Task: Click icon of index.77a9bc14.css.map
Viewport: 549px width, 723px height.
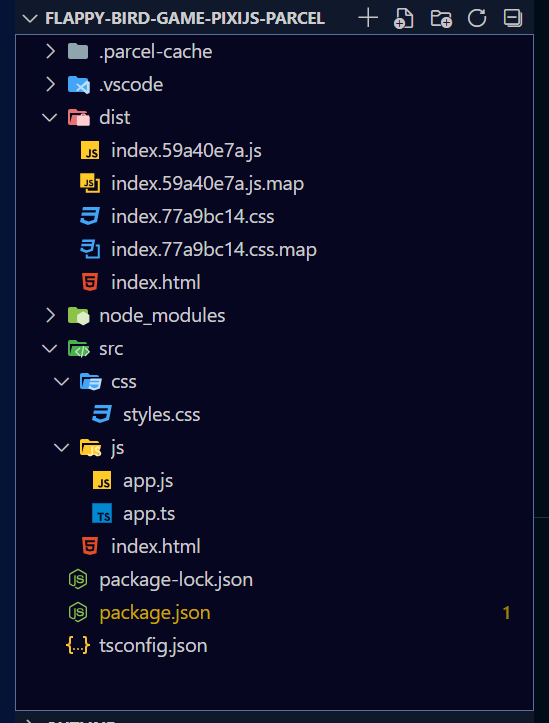Action: (x=90, y=249)
